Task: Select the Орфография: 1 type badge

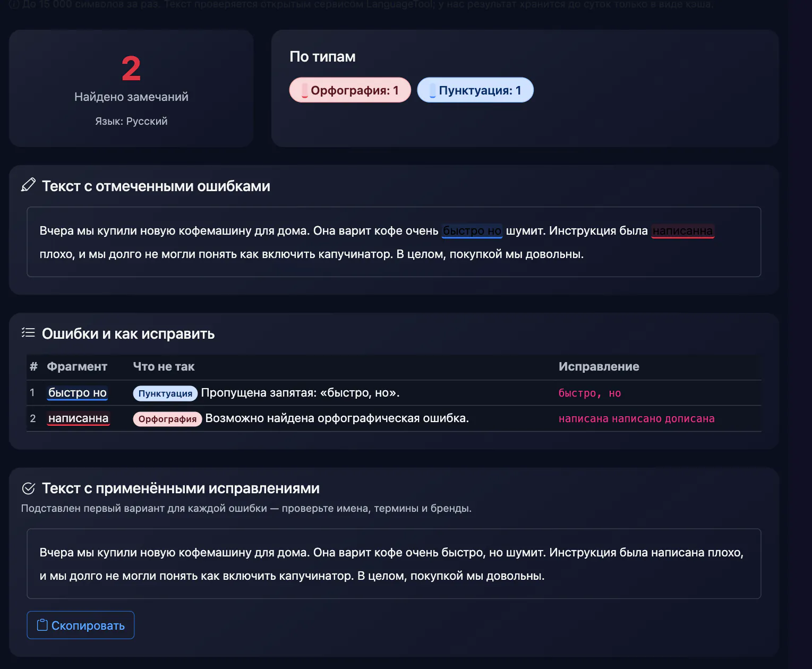Action: pos(350,90)
